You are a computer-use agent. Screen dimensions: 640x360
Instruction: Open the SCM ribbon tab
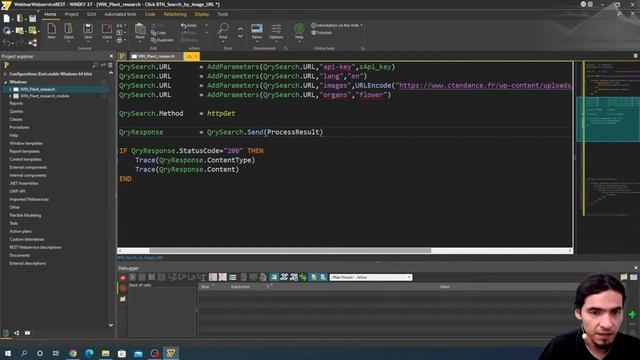click(91, 14)
